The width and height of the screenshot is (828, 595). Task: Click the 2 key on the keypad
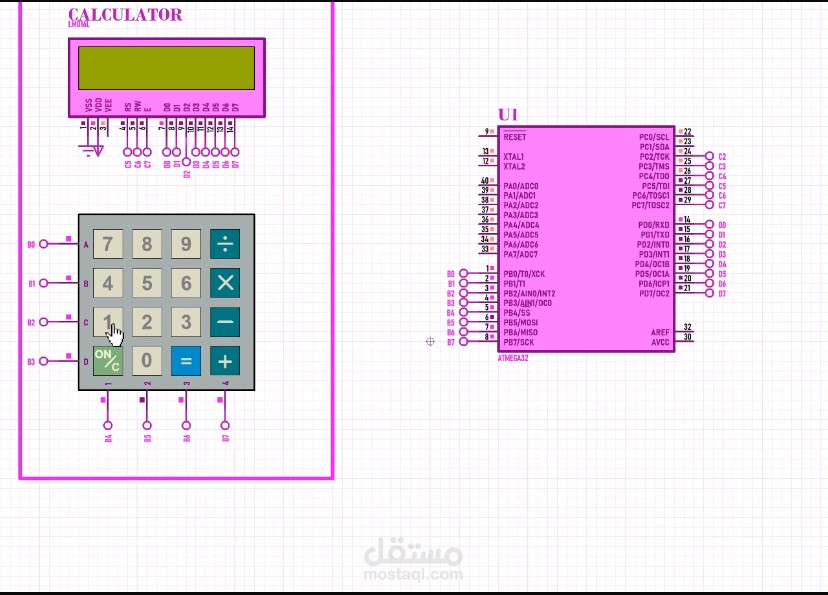click(147, 322)
